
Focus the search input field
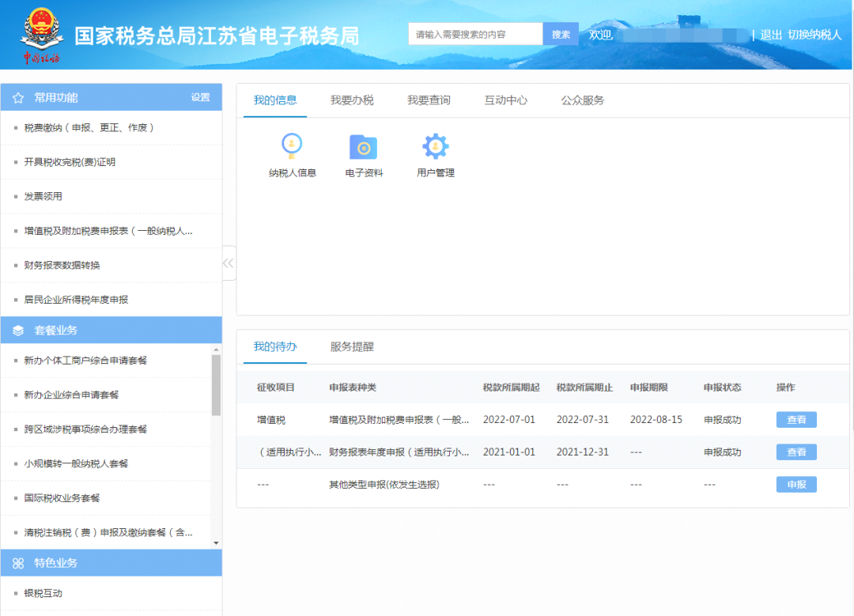point(475,34)
